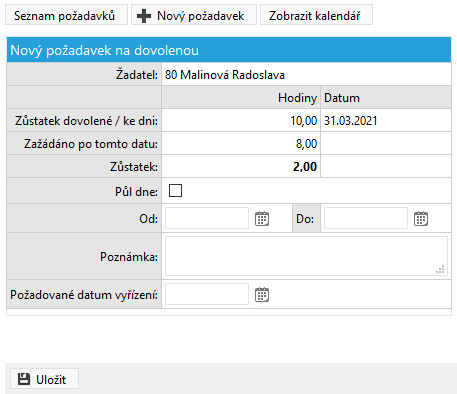
Task: Click the date value 31.03.2021
Action: tap(351, 121)
